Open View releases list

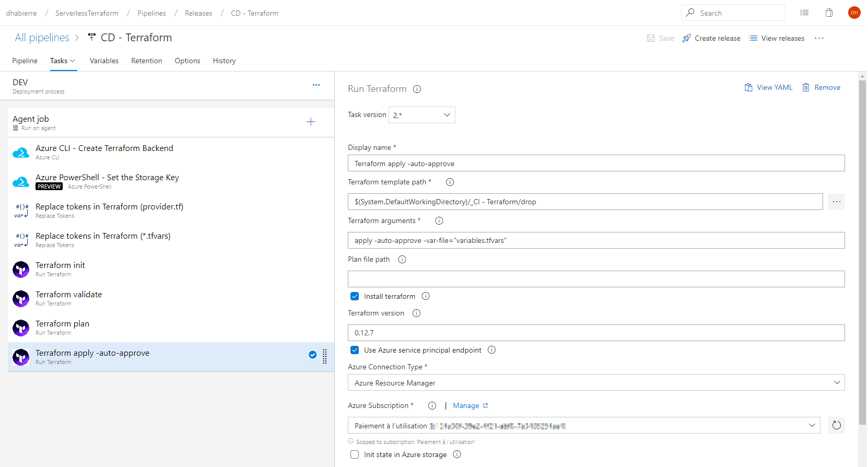[777, 38]
